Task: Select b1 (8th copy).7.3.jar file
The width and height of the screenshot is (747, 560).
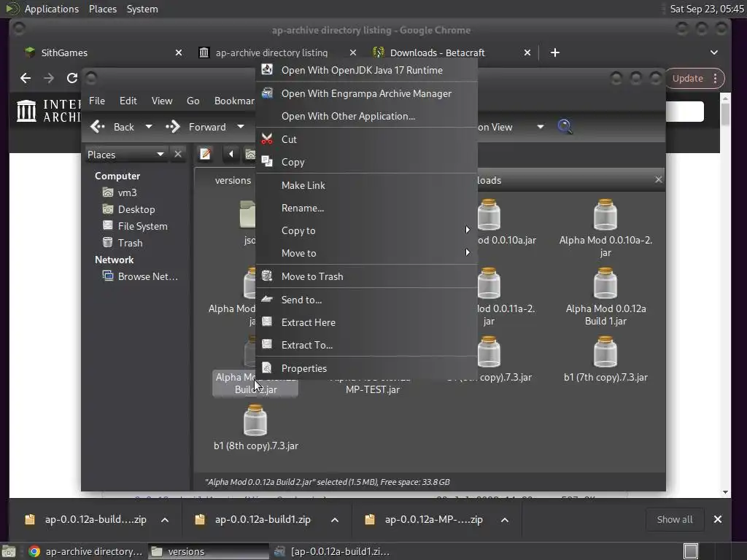Action: click(x=256, y=428)
